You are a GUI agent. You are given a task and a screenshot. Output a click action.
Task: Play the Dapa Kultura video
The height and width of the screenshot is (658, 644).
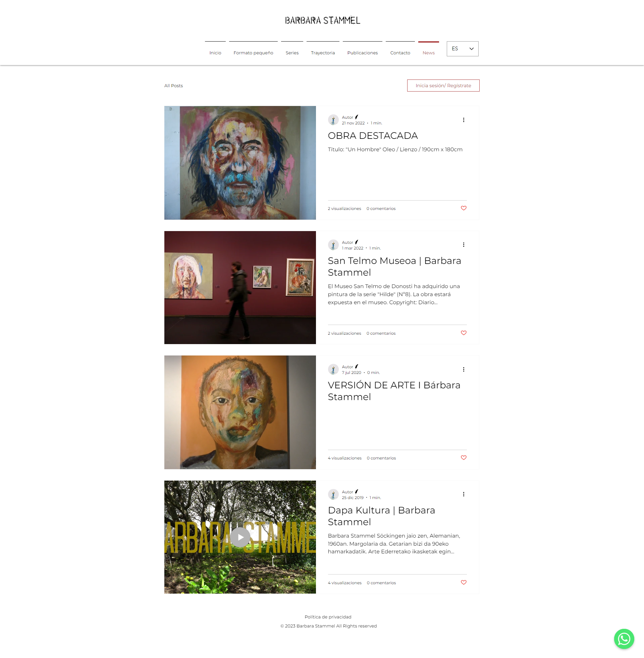pyautogui.click(x=240, y=537)
